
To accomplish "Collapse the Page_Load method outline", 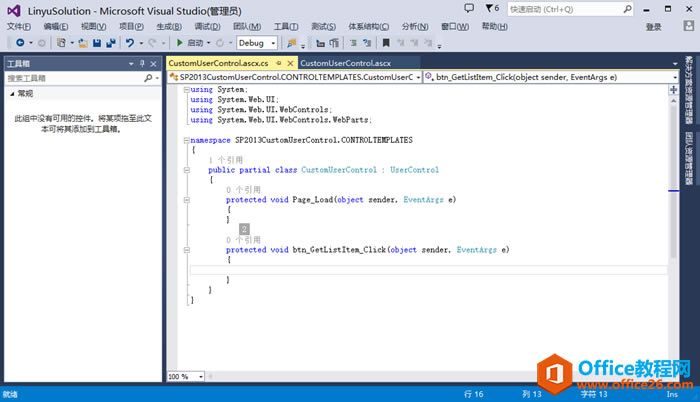I will (186, 200).
